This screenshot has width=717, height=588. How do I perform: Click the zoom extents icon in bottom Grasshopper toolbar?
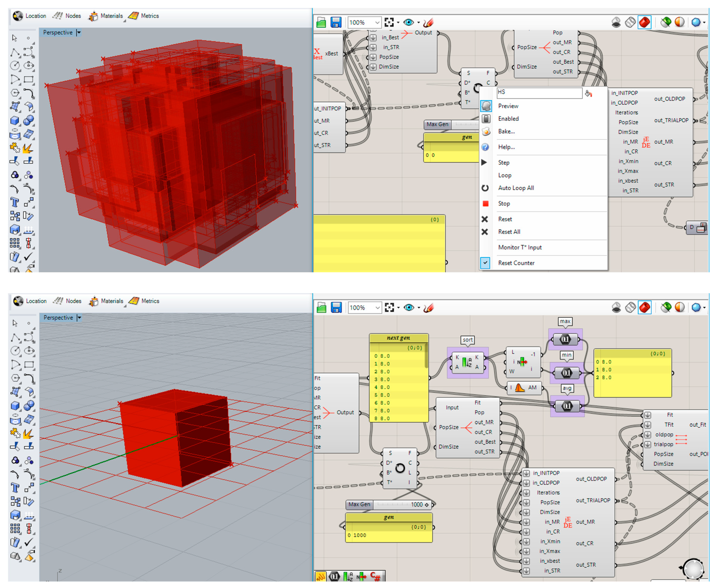coord(389,308)
